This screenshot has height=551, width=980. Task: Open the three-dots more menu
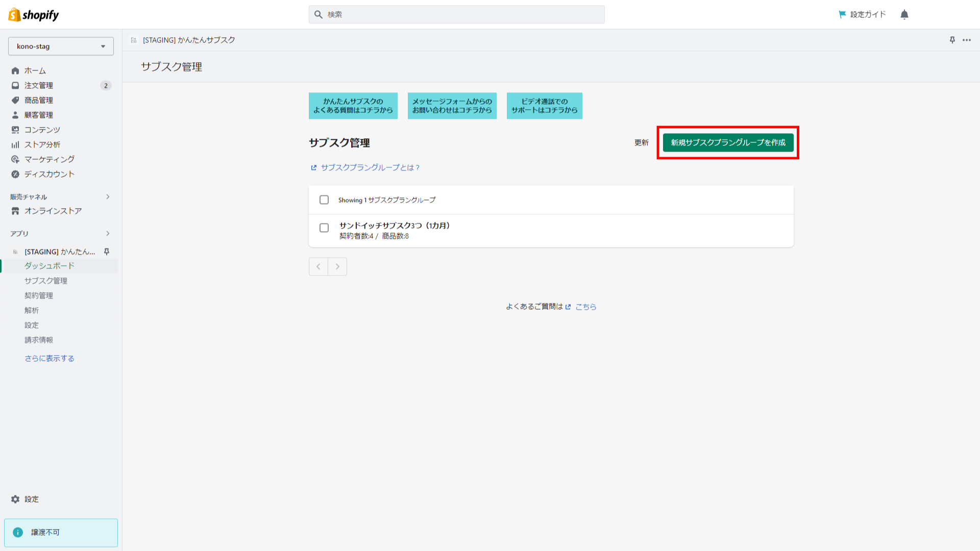(x=967, y=40)
